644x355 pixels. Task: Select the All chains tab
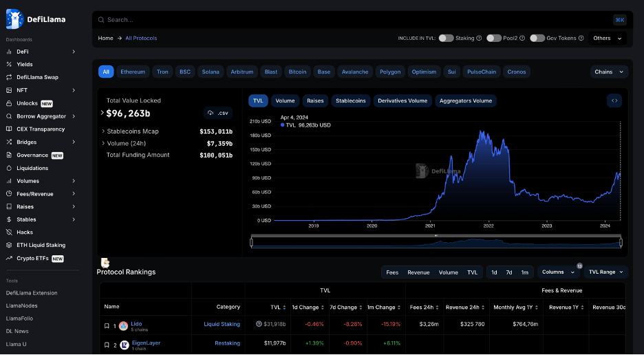pos(106,72)
